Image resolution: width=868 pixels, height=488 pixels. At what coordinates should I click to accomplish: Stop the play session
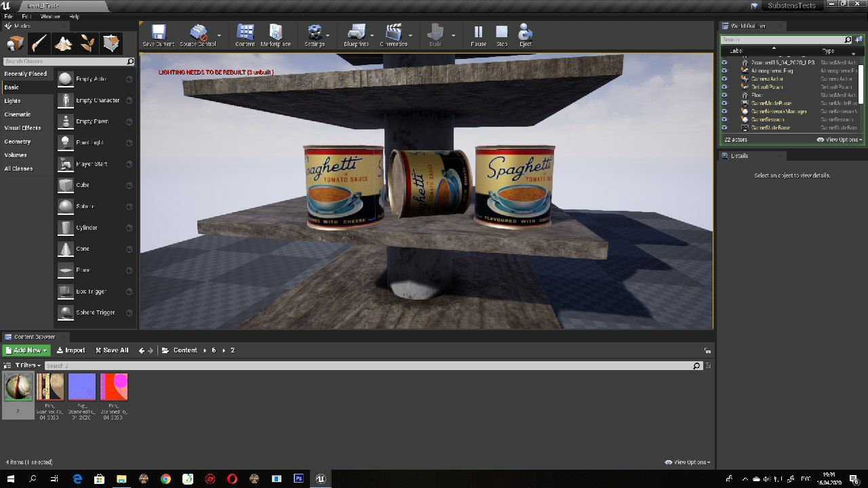502,35
